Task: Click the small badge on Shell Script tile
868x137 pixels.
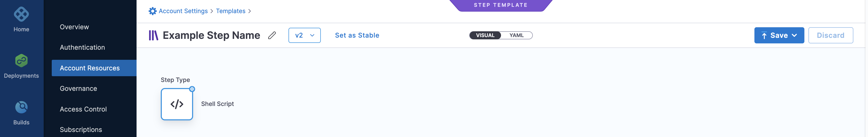Action: (192, 89)
